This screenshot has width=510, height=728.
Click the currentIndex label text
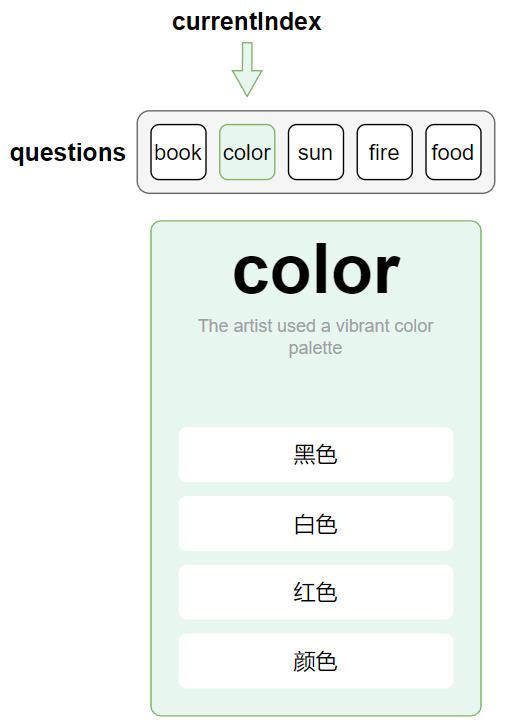click(x=247, y=22)
